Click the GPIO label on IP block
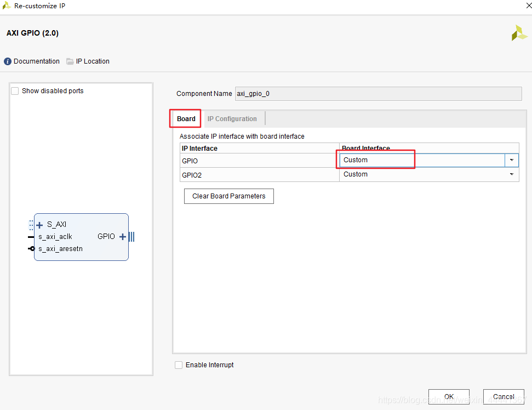532x410 pixels. click(x=106, y=237)
